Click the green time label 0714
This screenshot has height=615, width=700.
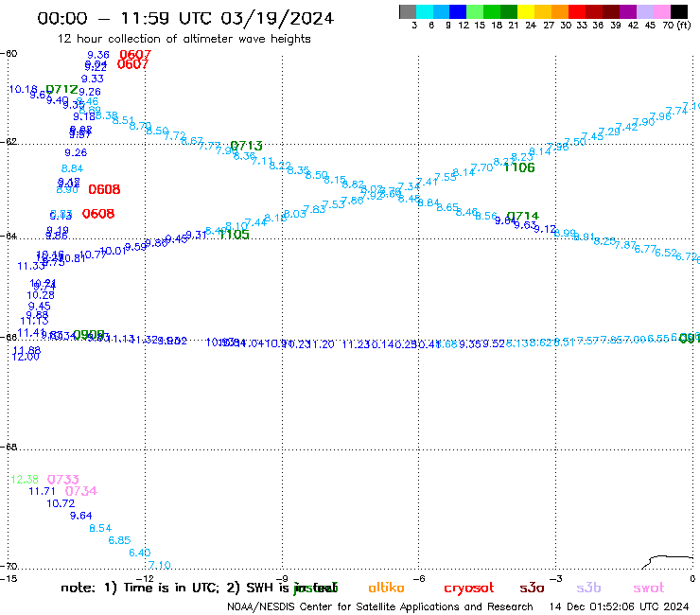pos(523,216)
